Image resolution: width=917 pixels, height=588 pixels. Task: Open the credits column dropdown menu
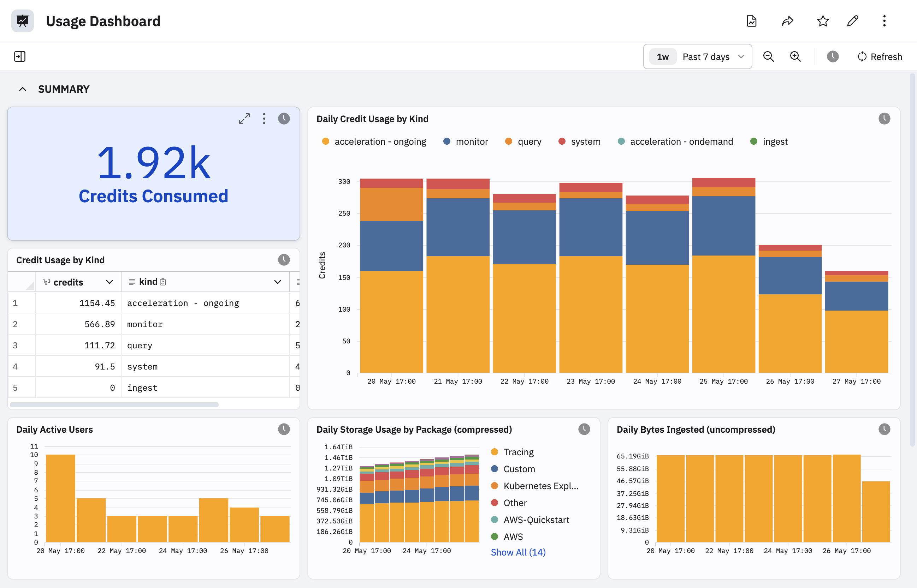(109, 282)
